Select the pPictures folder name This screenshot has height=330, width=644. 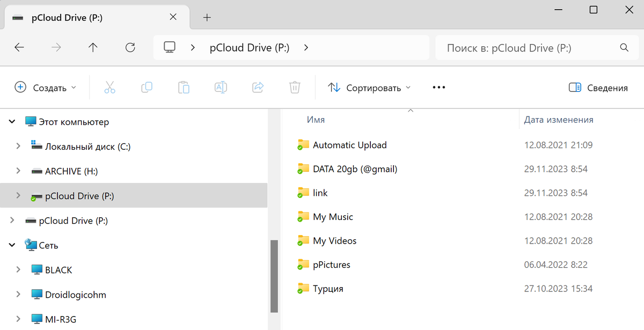click(332, 265)
